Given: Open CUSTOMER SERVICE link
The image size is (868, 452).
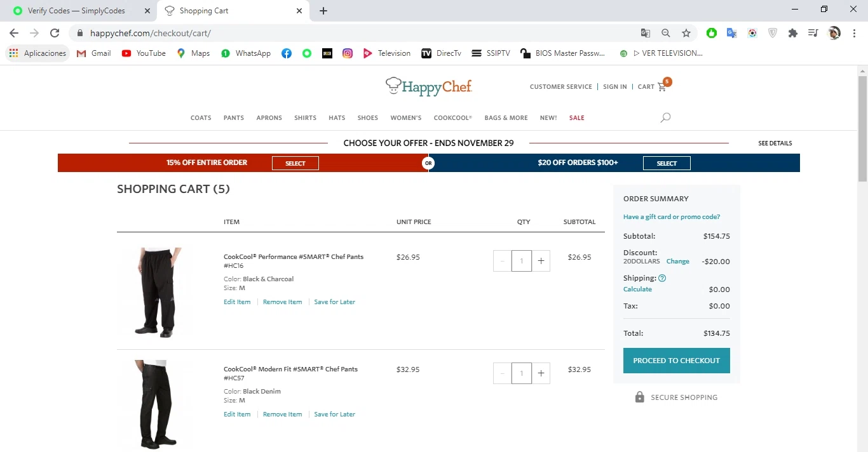Looking at the screenshot, I should [x=561, y=87].
